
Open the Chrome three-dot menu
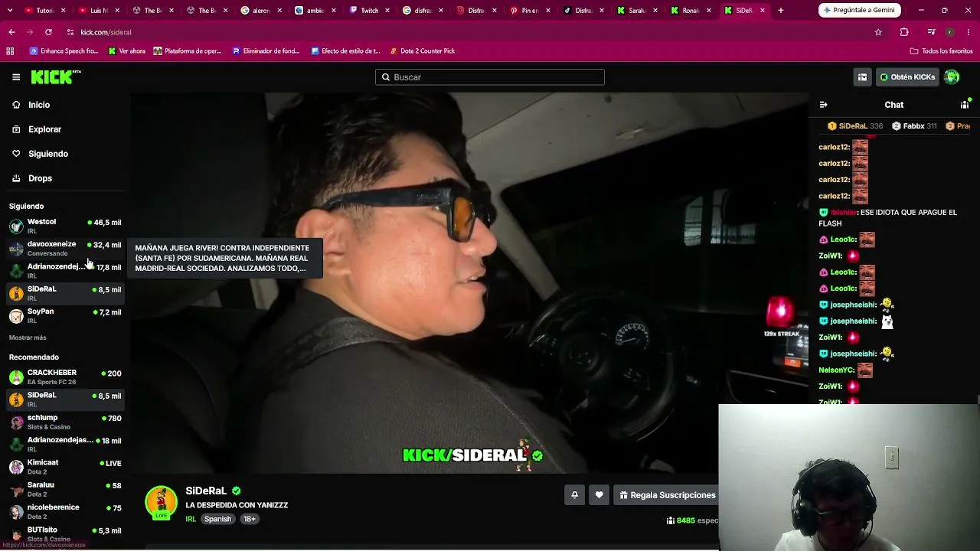click(x=969, y=32)
